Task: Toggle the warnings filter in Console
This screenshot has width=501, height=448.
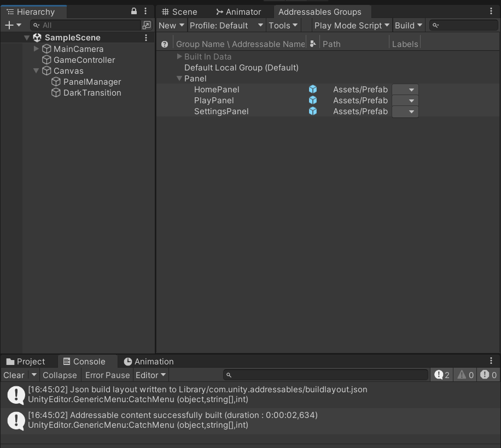Action: click(465, 375)
